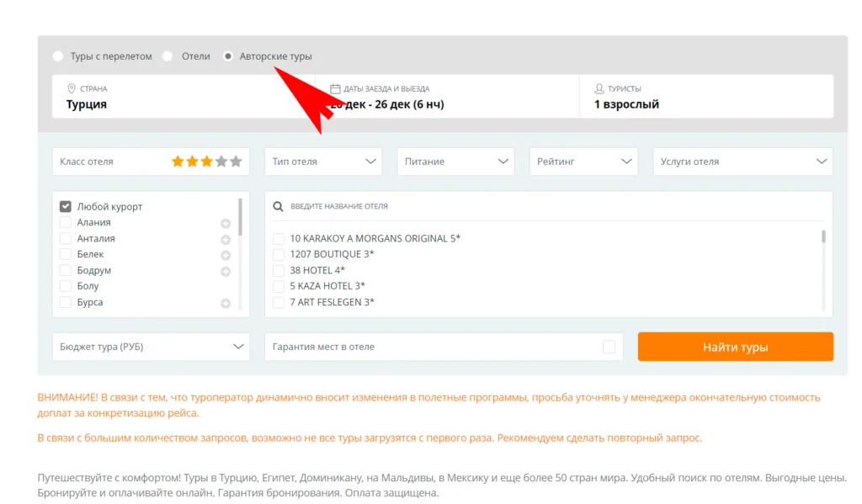The image size is (862, 504).
Task: Check the '7 ART FESLEGEN 3*' hotel
Action: [x=279, y=302]
